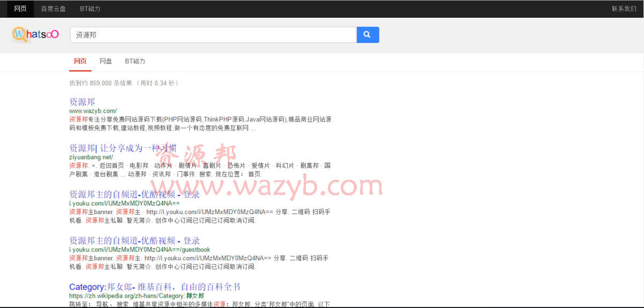Click the blue magnifier search button

click(368, 35)
